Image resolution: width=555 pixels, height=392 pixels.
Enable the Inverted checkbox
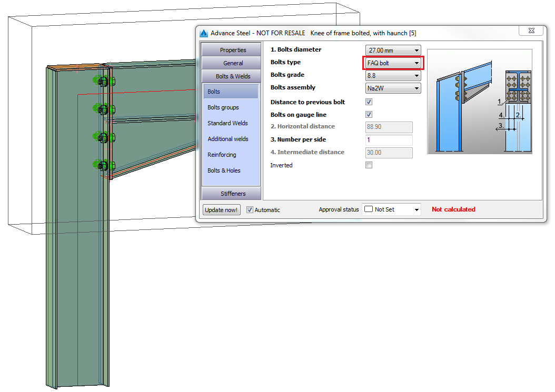click(x=369, y=165)
